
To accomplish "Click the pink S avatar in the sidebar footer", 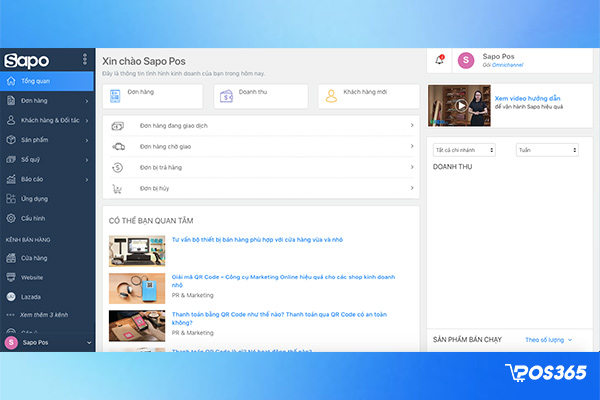I will (11, 342).
